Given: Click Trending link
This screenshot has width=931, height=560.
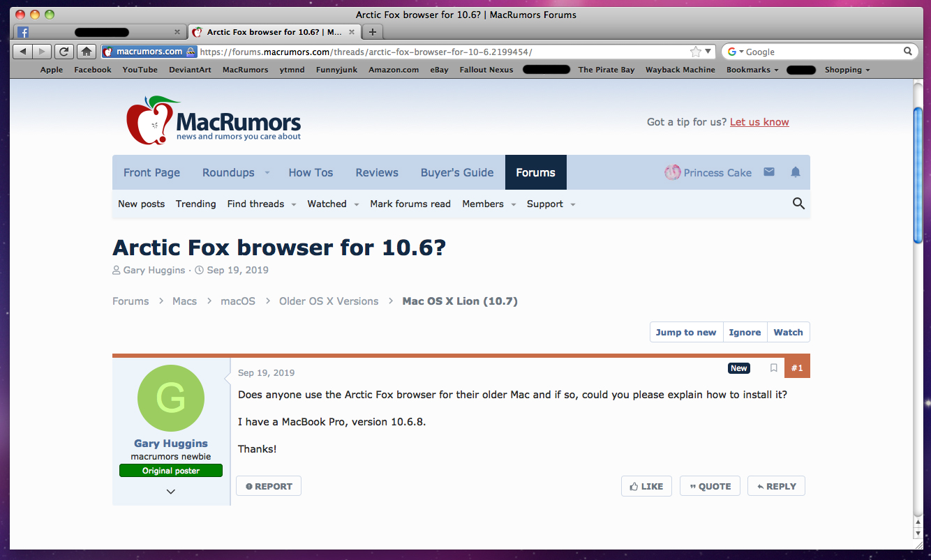Looking at the screenshot, I should [x=195, y=204].
